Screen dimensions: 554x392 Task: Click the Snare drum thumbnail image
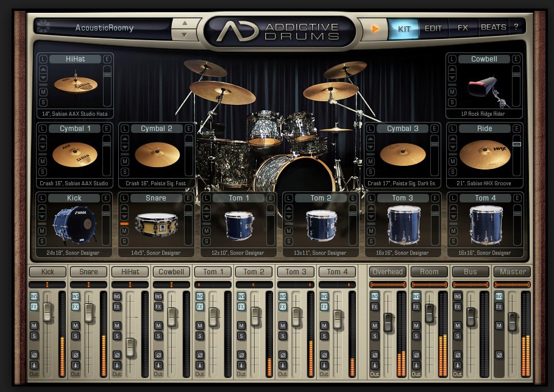pyautogui.click(x=157, y=224)
